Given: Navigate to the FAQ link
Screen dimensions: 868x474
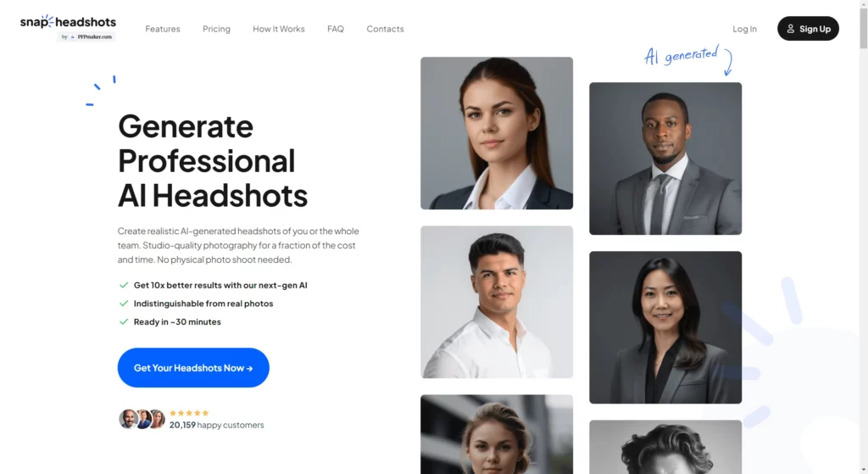Looking at the screenshot, I should click(336, 29).
